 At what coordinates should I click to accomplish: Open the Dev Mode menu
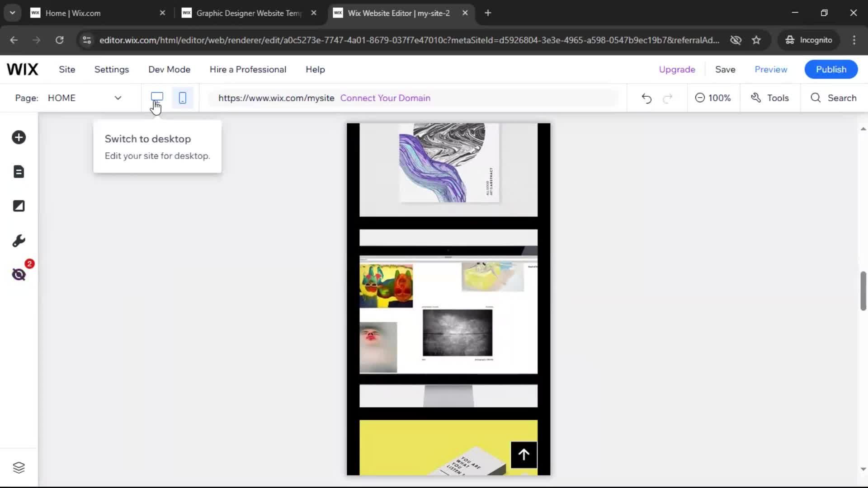[x=170, y=70]
